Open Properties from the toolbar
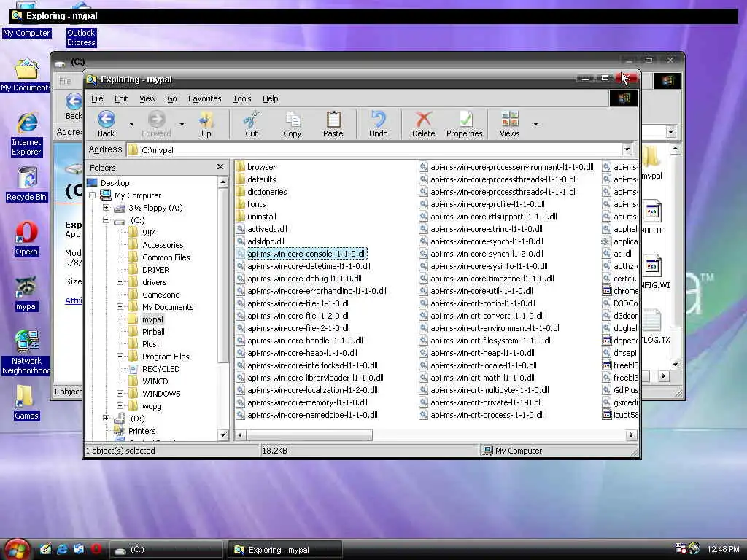Viewport: 747px width, 560px height. pyautogui.click(x=465, y=124)
